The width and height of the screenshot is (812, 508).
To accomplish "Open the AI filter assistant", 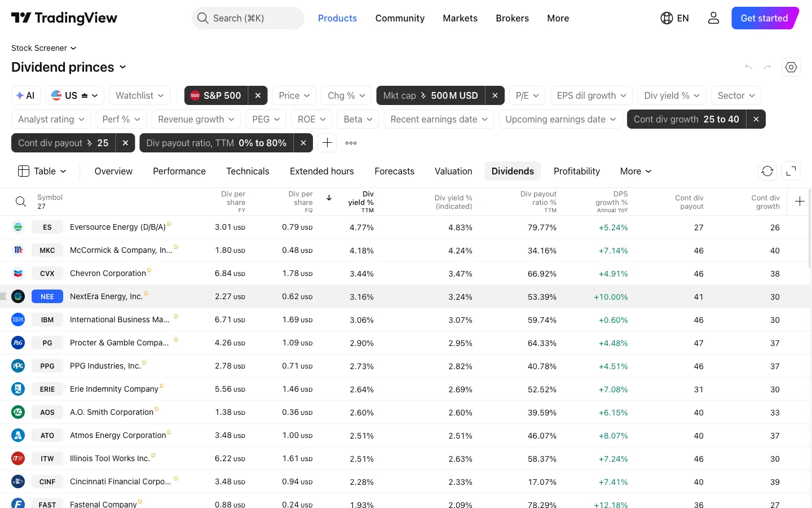I will pyautogui.click(x=26, y=95).
